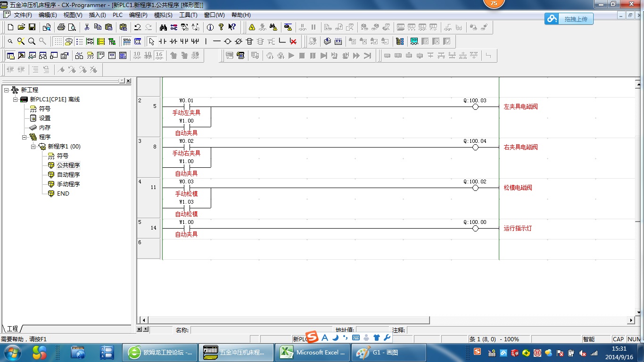Switch to Microsoft Excel in taskbar
The width and height of the screenshot is (644, 362).
(x=313, y=353)
